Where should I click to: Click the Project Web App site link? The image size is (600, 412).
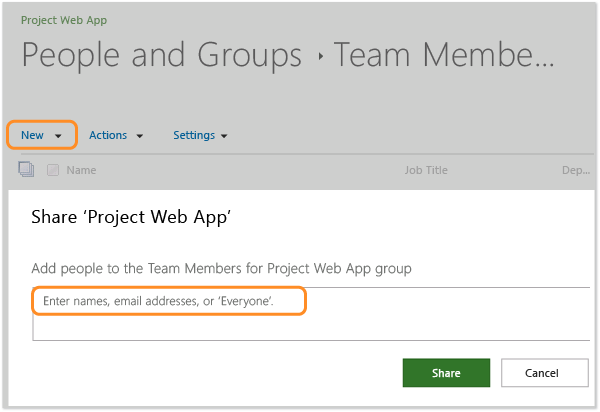[64, 20]
